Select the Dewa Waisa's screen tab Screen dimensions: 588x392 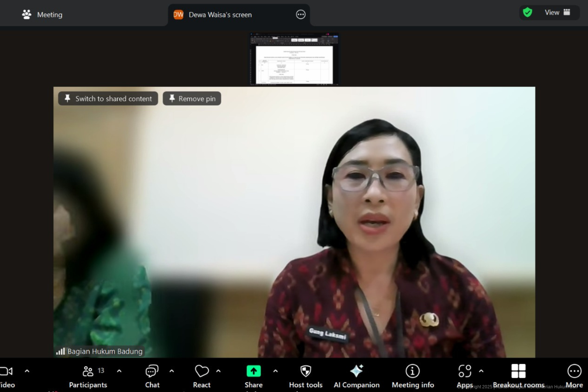point(220,15)
